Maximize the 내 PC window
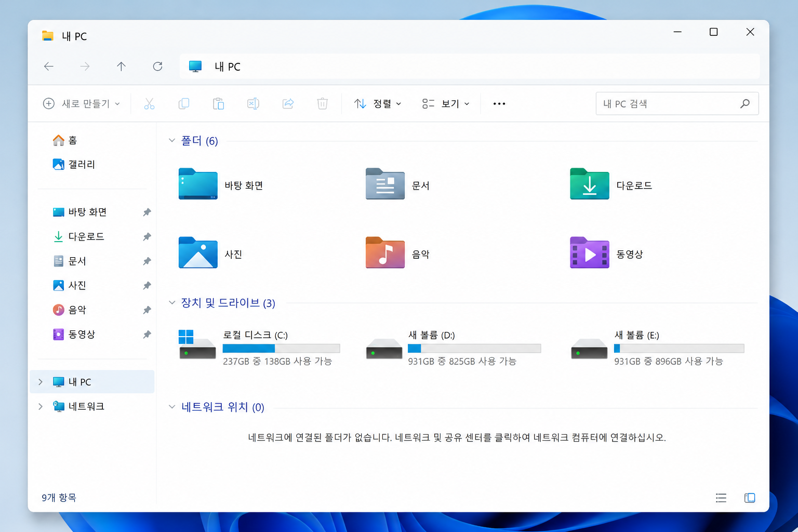This screenshot has width=798, height=532. point(714,32)
